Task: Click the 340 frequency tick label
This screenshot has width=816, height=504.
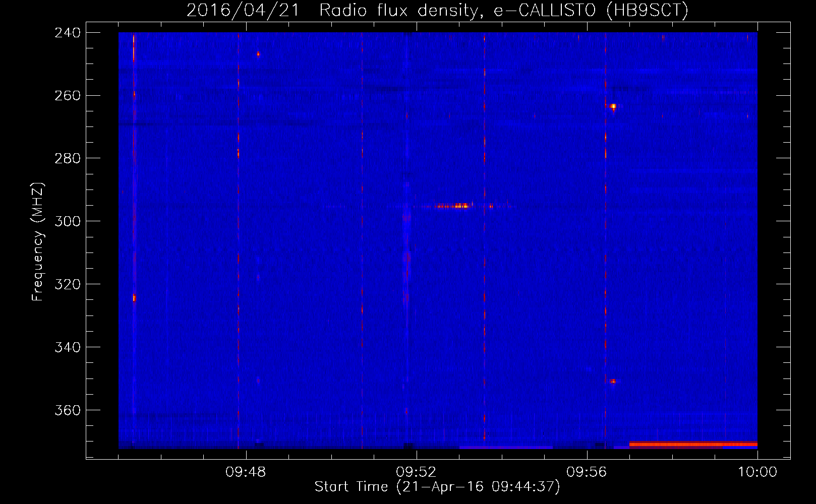Action: [x=68, y=347]
